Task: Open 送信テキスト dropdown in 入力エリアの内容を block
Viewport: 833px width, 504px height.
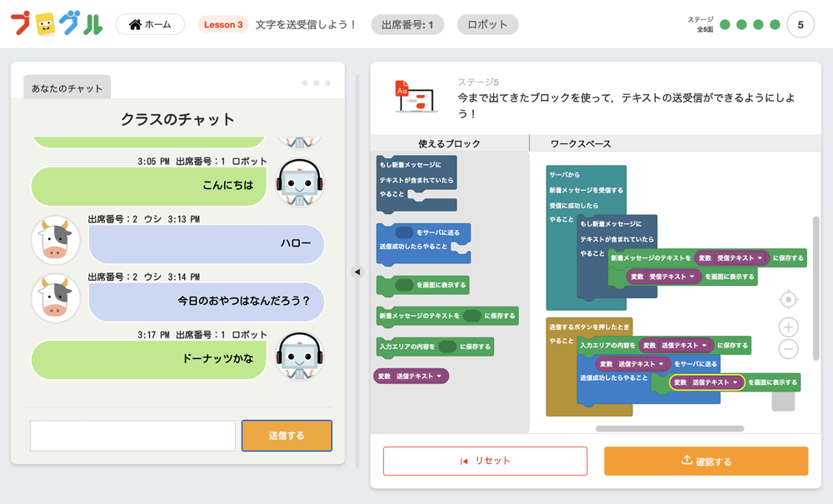Action: pos(705,345)
